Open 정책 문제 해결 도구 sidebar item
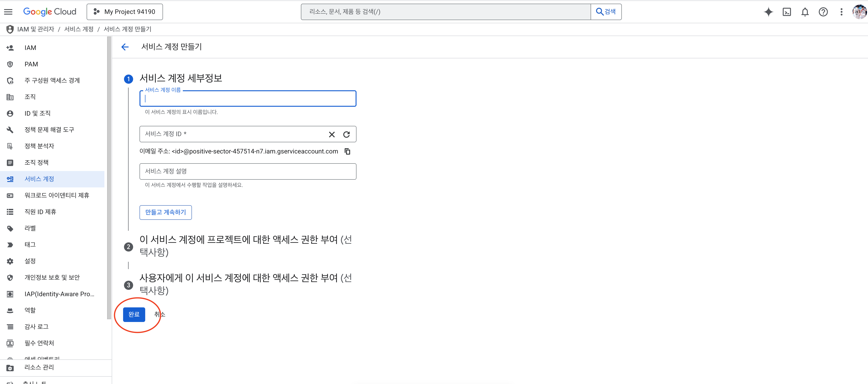 click(52, 130)
